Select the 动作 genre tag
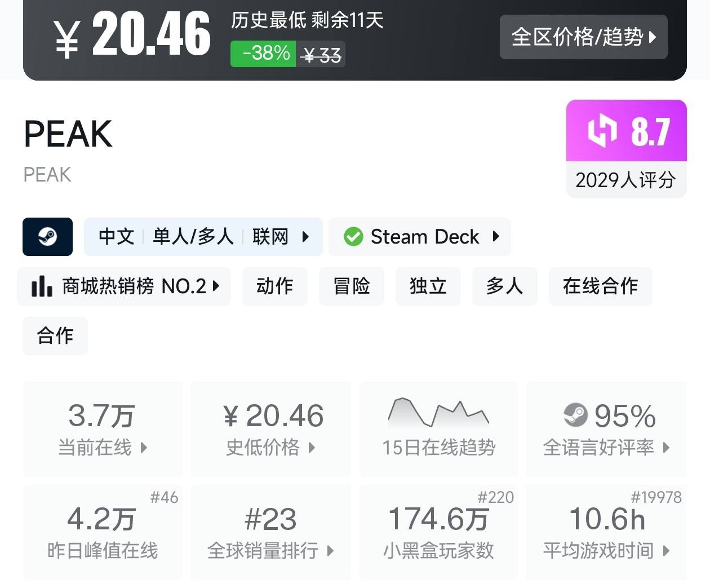This screenshot has height=588, width=710. tap(275, 286)
